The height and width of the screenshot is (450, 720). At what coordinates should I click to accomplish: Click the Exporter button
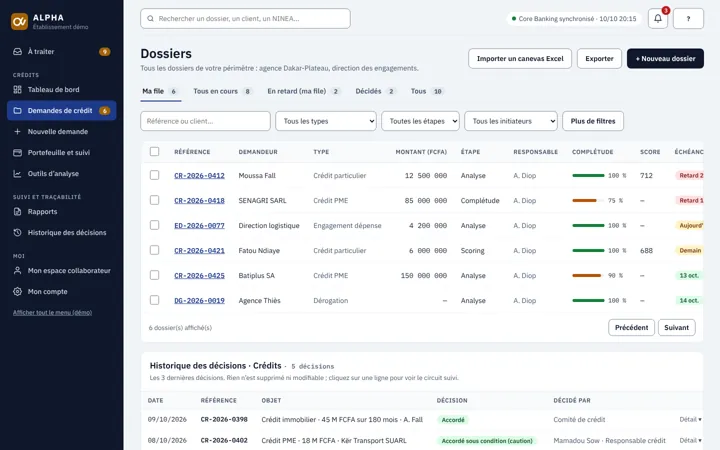coord(599,59)
